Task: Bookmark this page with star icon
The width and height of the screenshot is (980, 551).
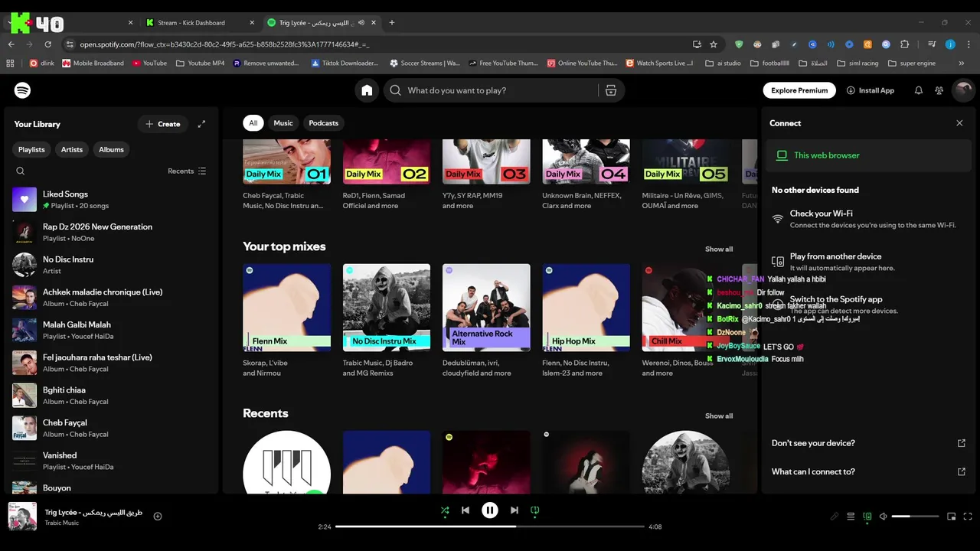Action: tap(714, 44)
